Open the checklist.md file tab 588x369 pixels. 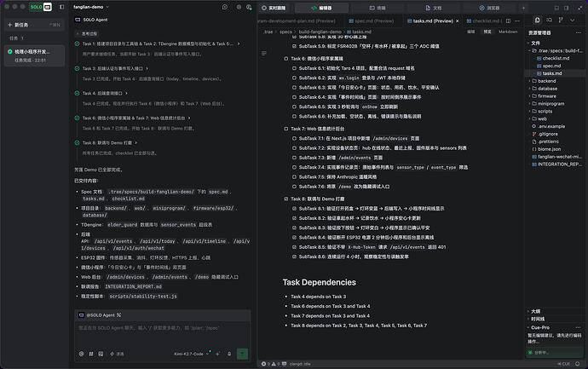pyautogui.click(x=483, y=21)
